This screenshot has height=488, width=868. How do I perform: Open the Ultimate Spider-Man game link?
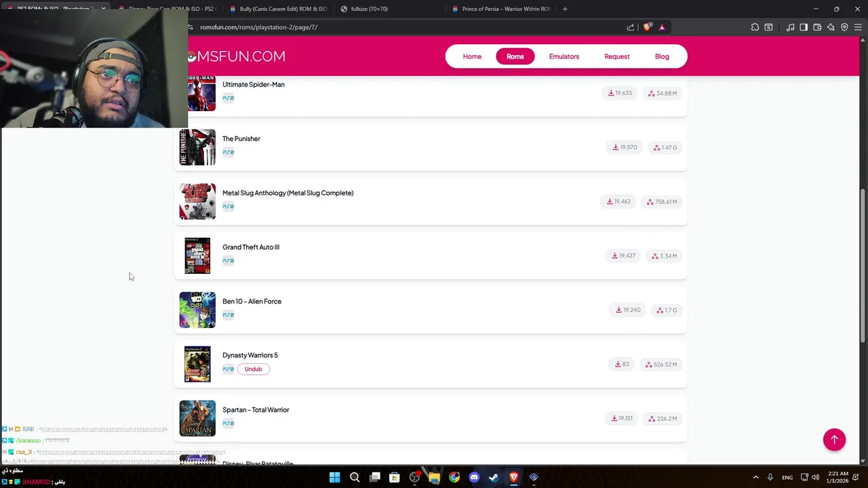[x=254, y=84]
